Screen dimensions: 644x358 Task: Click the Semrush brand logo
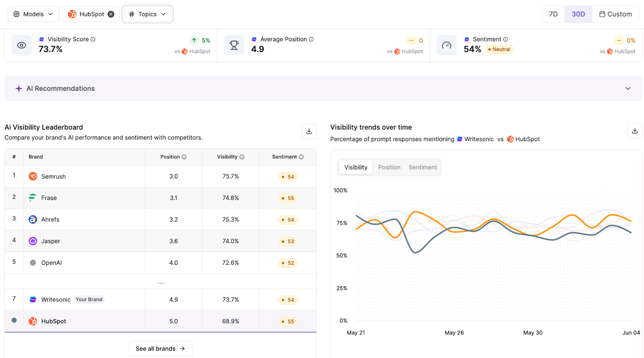pyautogui.click(x=33, y=176)
